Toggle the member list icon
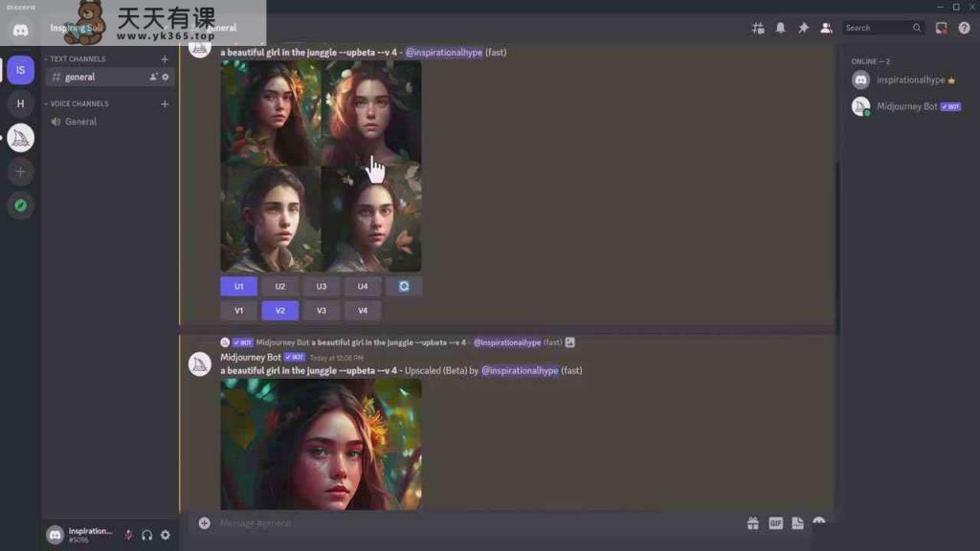The width and height of the screenshot is (980, 551). (x=826, y=28)
